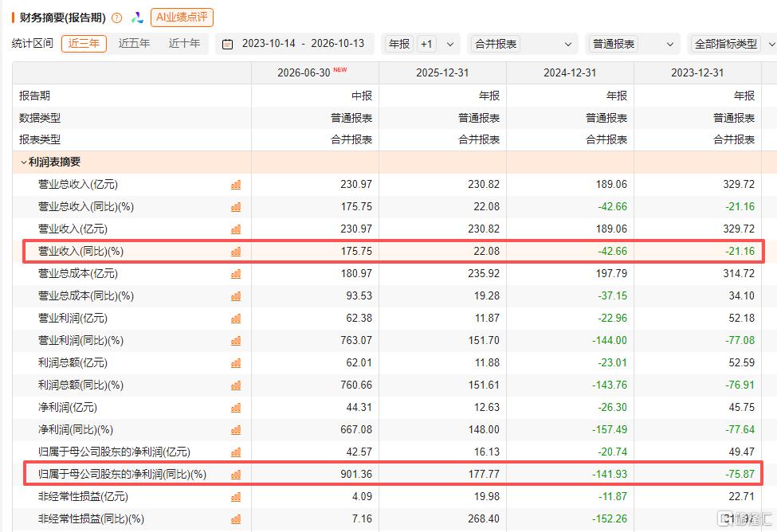The height and width of the screenshot is (532, 777).
Task: Select the 近十年 period option
Action: click(184, 44)
